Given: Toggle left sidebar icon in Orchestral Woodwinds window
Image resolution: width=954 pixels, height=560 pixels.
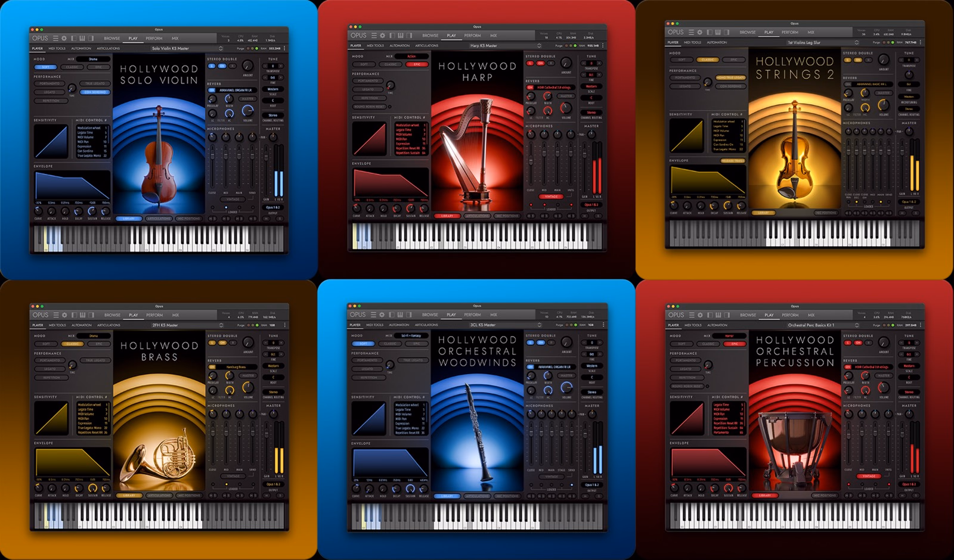Looking at the screenshot, I should click(391, 315).
